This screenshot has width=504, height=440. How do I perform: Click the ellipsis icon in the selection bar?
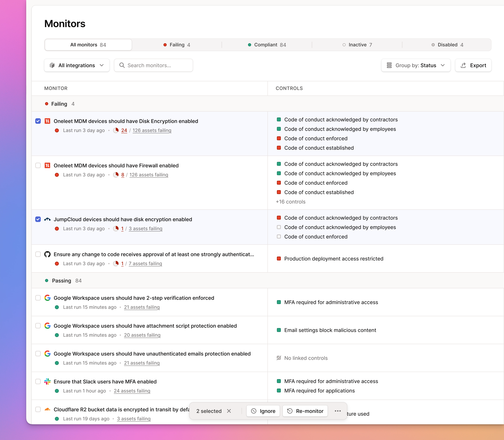point(338,411)
